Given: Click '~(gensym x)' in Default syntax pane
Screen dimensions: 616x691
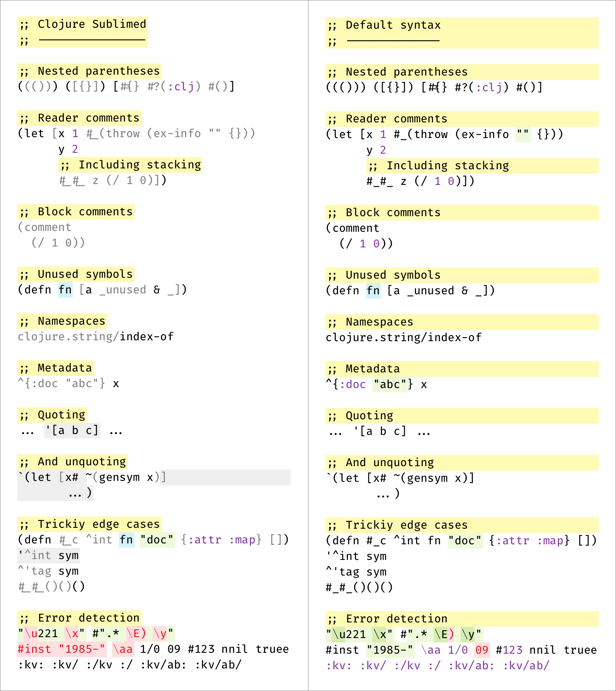Looking at the screenshot, I should click(x=431, y=478).
